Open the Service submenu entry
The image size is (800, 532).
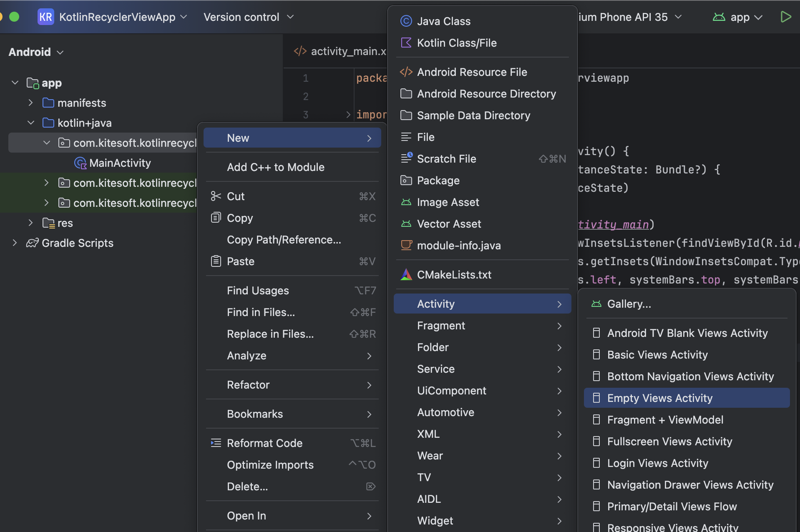click(x=482, y=369)
